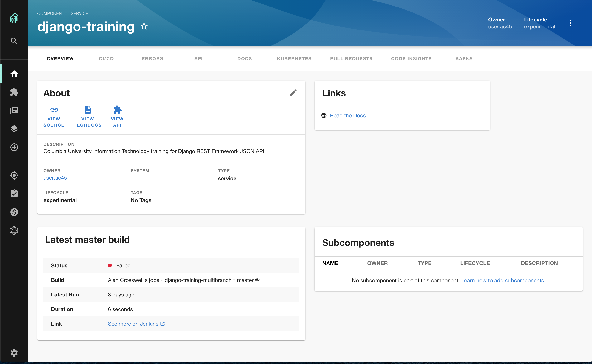The height and width of the screenshot is (364, 592).
Task: Click the layers sidebar icon
Action: tap(14, 129)
